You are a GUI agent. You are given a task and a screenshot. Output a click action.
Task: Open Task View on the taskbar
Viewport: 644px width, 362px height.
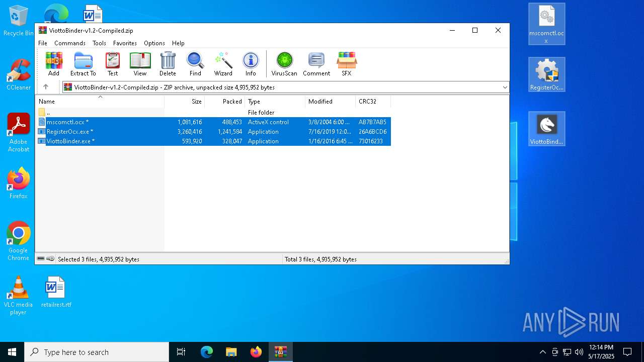181,352
